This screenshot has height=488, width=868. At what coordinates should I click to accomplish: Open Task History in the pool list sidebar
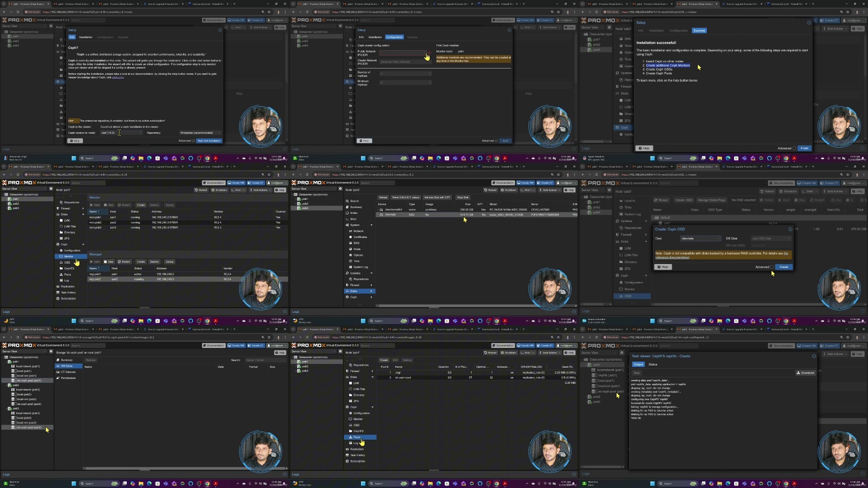(357, 455)
